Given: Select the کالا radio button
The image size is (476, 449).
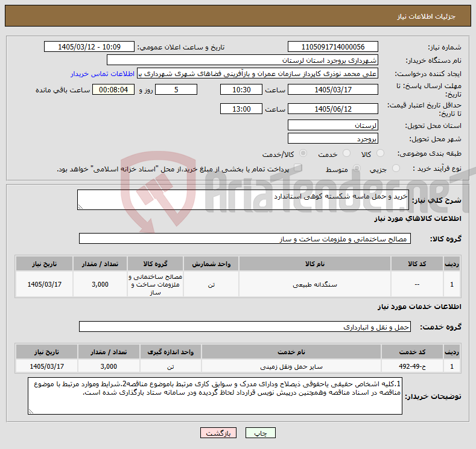Looking at the screenshot, I should [380, 153].
